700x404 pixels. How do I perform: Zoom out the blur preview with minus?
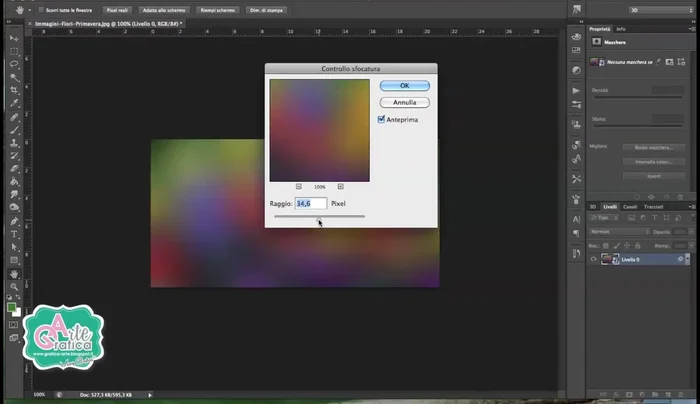[299, 187]
